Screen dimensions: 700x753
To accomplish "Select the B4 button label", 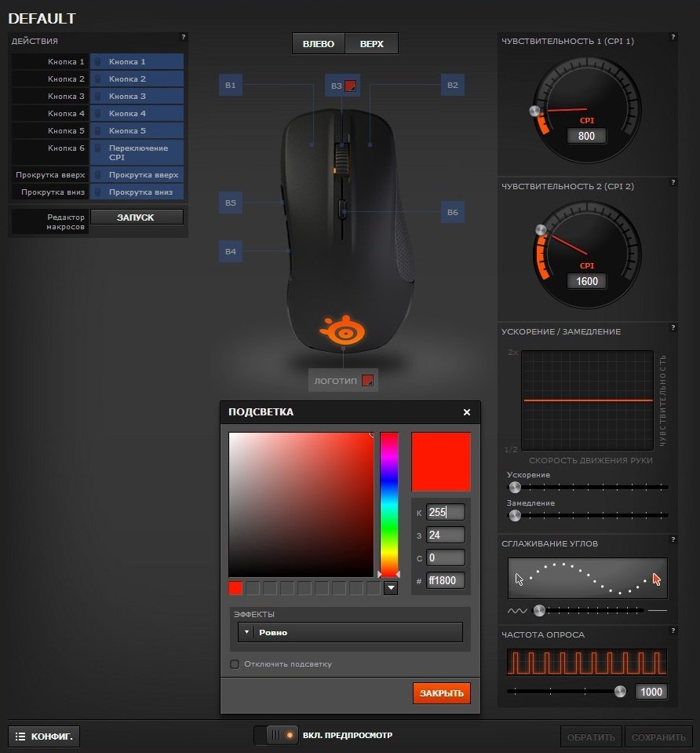I will tap(231, 251).
